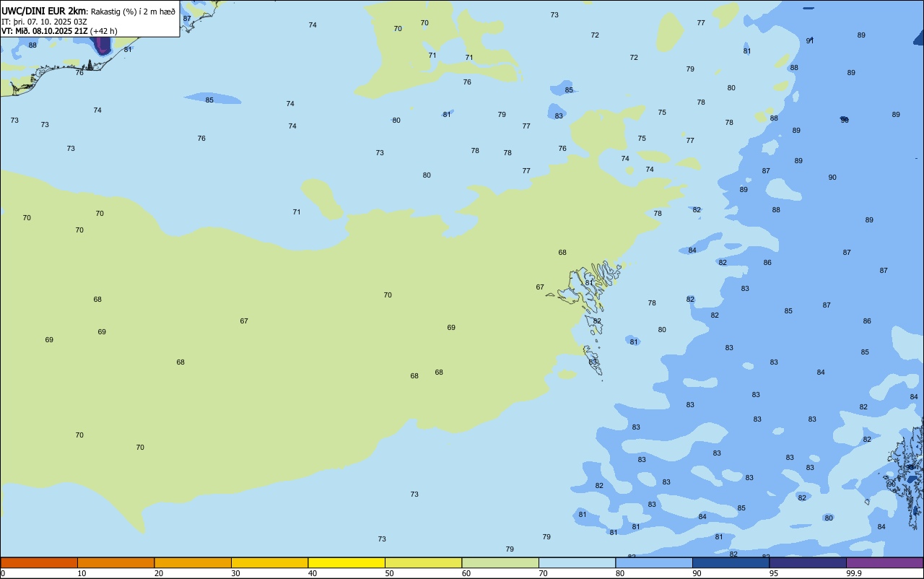Pick the 50–60 pale yellow legend swatch

[x=423, y=562]
